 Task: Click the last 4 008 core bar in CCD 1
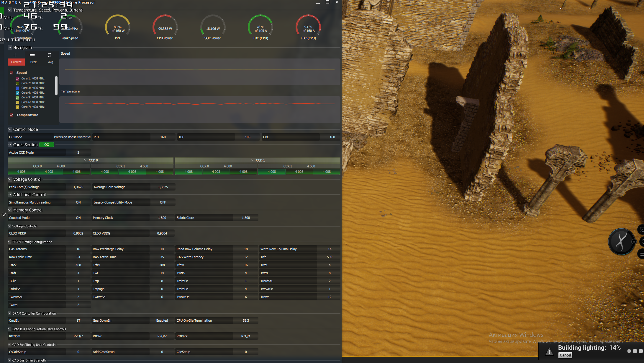327,172
